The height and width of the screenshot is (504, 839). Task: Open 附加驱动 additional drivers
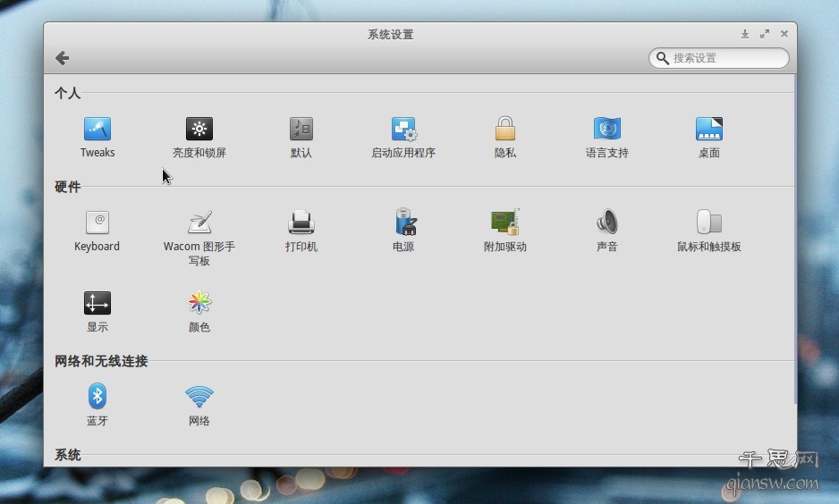505,231
